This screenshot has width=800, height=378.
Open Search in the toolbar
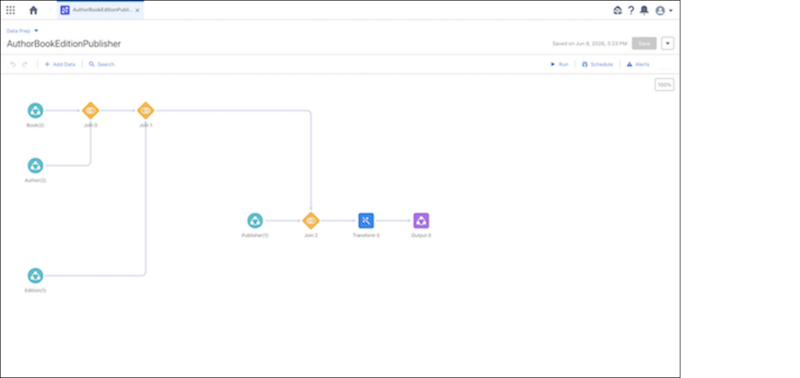[102, 64]
